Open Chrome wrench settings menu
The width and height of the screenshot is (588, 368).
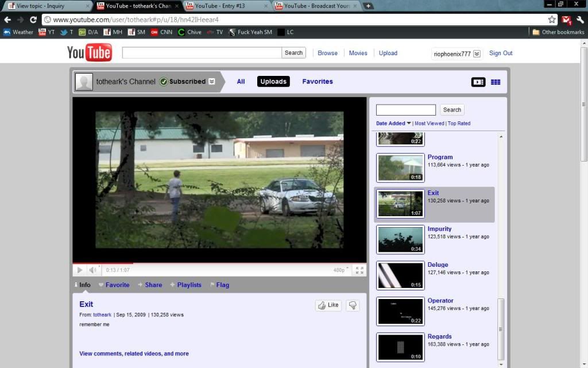click(x=580, y=20)
